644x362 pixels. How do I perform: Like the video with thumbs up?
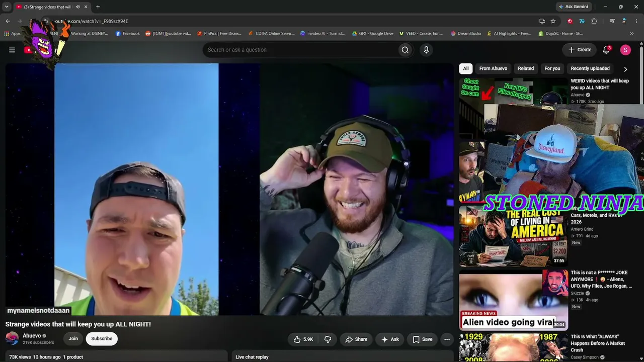click(x=303, y=339)
